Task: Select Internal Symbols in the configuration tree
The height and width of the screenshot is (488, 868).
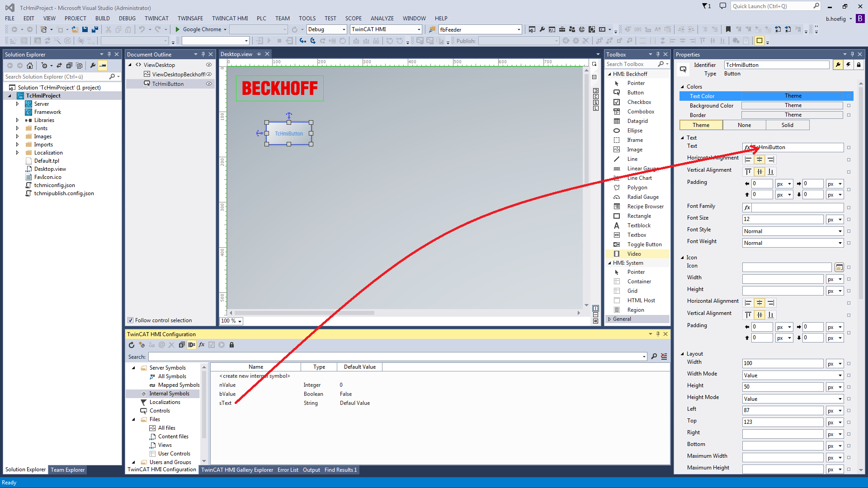Action: [169, 394]
